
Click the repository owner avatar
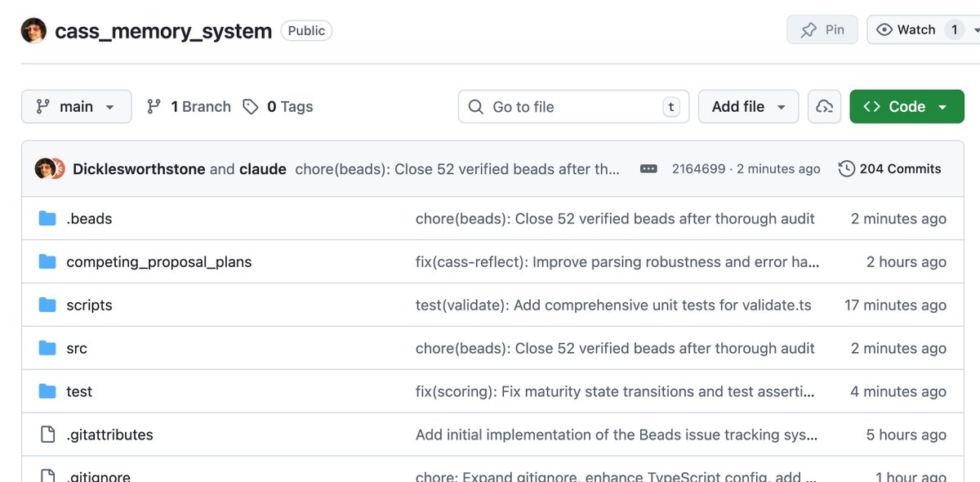click(x=33, y=31)
